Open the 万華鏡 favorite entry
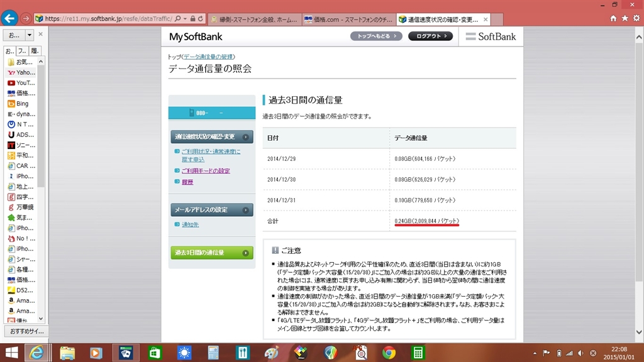This screenshot has height=362, width=644. (x=21, y=207)
